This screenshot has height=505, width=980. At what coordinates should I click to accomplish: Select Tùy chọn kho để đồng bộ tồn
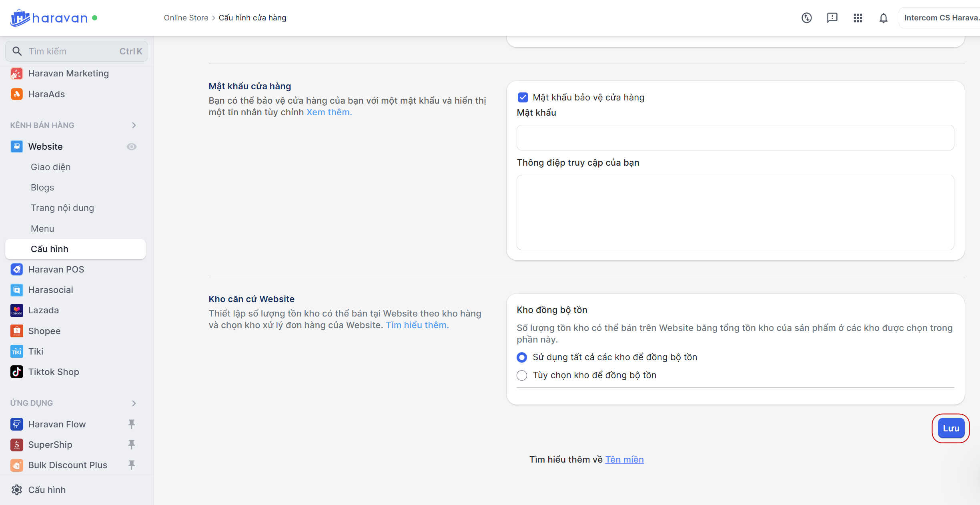(522, 375)
